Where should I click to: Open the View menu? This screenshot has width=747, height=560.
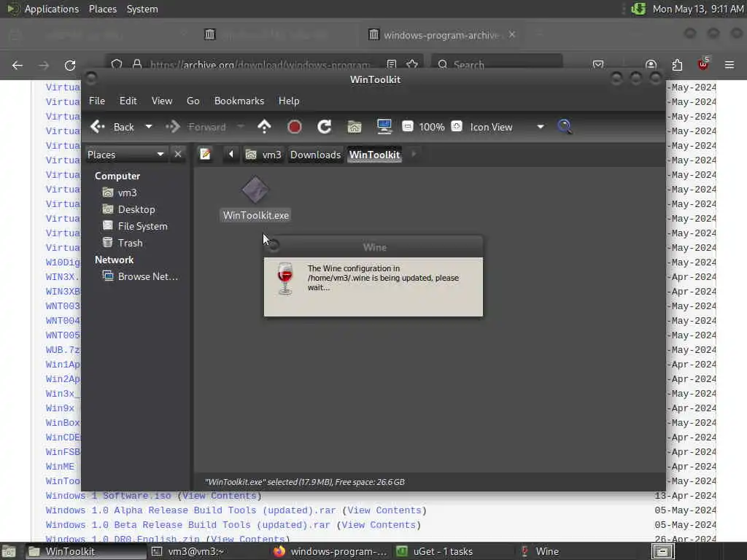point(162,101)
